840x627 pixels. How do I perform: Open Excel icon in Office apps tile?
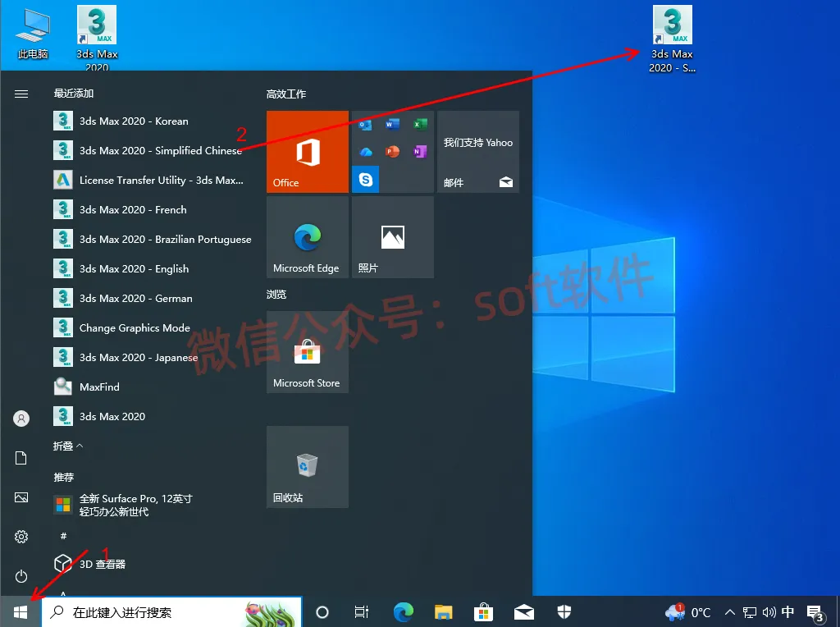tap(420, 124)
